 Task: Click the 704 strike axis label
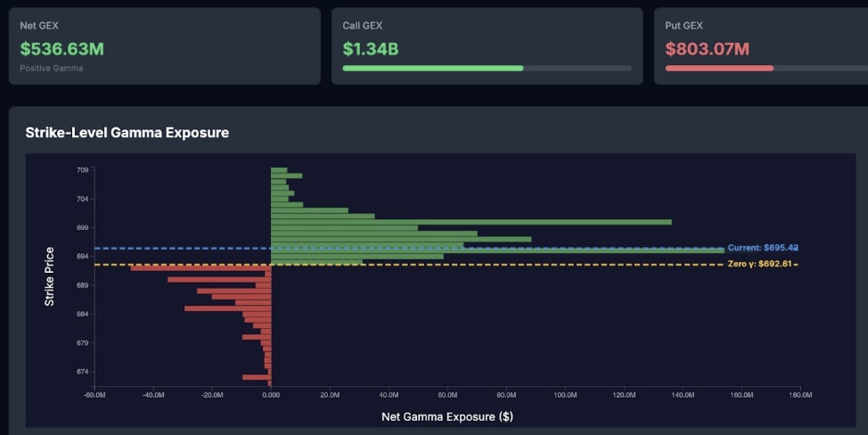[83, 199]
